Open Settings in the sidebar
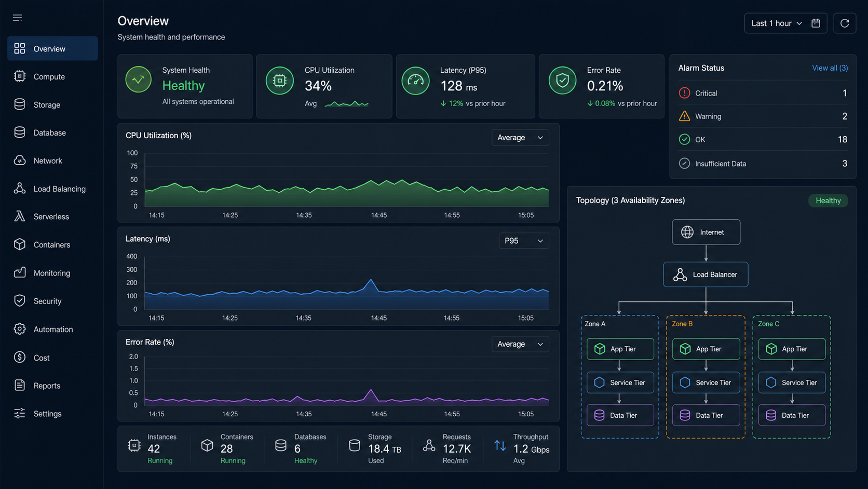Viewport: 868px width, 489px height. coord(52,414)
